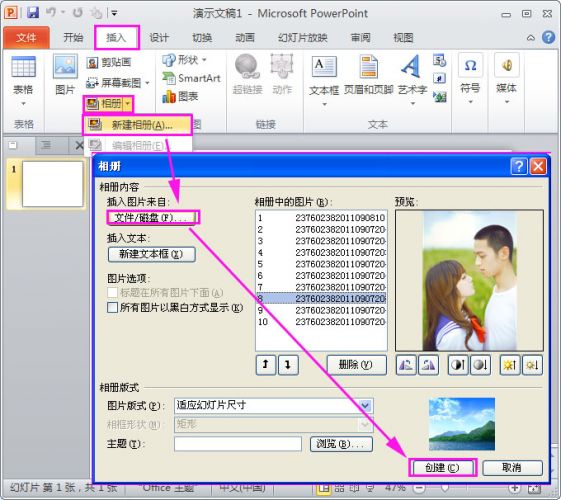The width and height of the screenshot is (561, 500).
Task: Toggle 所有图片以黑白方式显示 checkbox
Action: (x=112, y=308)
